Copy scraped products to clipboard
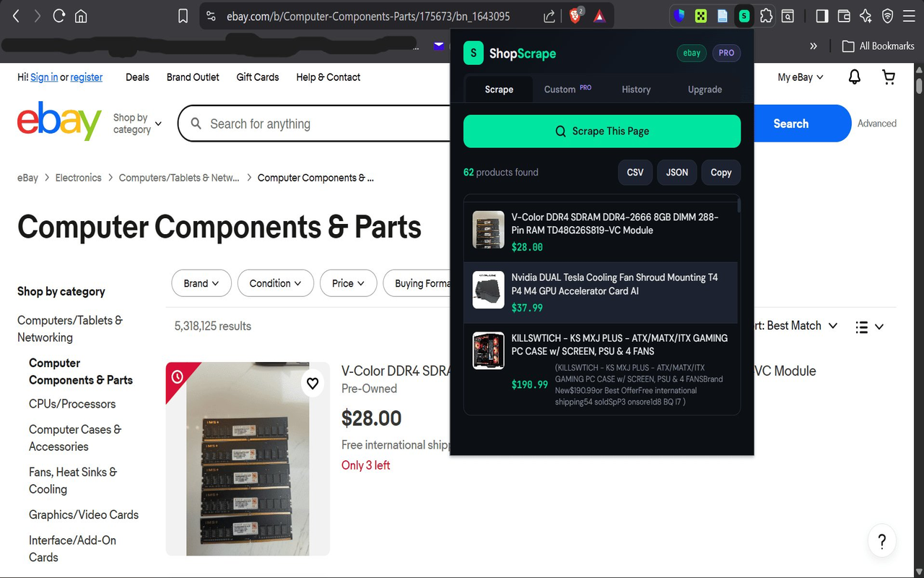This screenshot has width=924, height=578. 721,172
